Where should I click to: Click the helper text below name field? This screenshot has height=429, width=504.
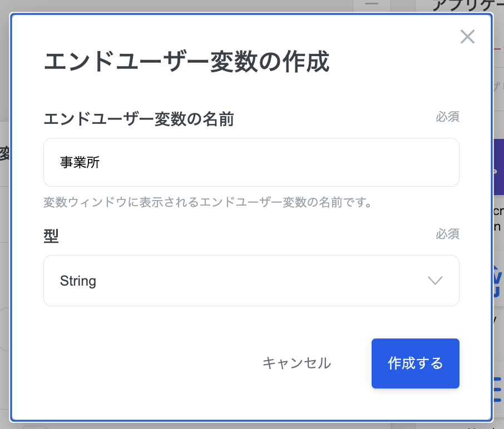[x=207, y=202]
